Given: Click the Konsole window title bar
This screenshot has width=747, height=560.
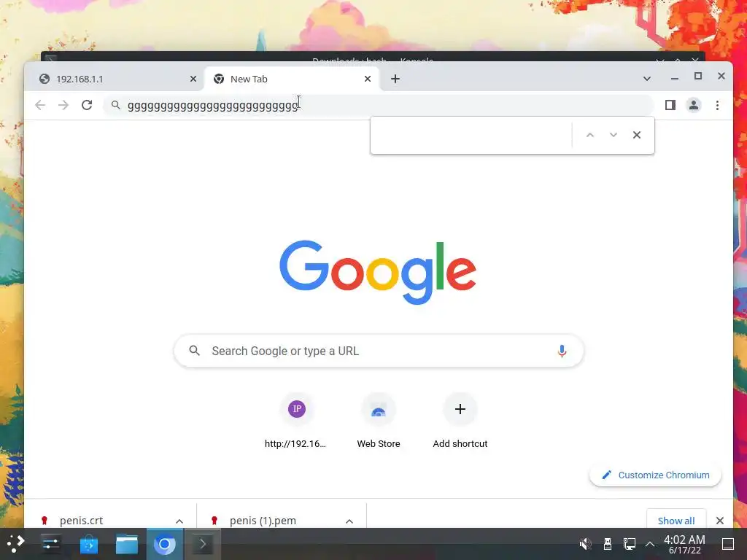Looking at the screenshot, I should pyautogui.click(x=373, y=57).
